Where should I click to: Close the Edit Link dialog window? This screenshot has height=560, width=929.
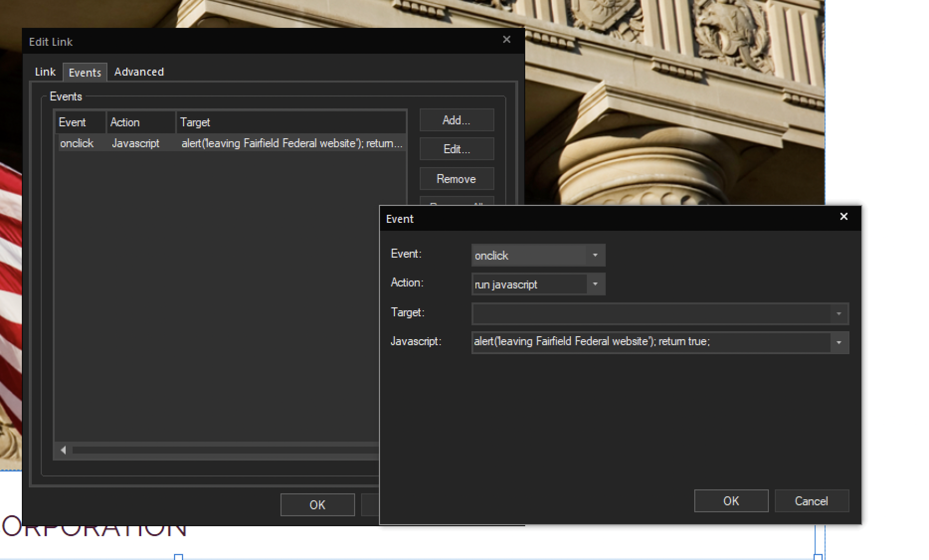[507, 39]
